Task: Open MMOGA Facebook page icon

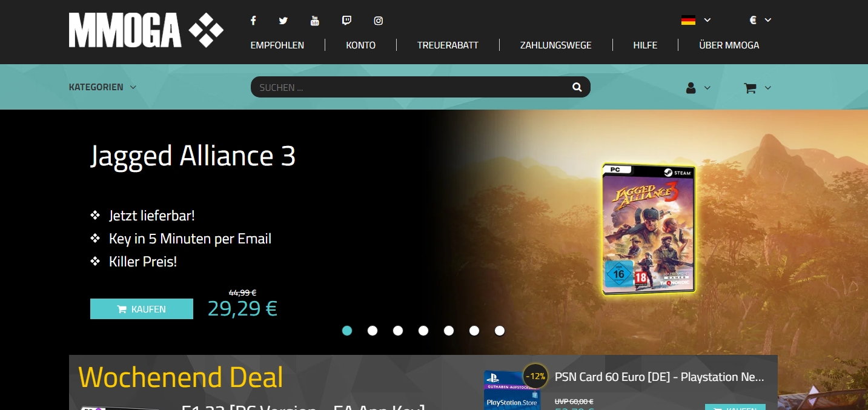Action: pyautogui.click(x=253, y=21)
